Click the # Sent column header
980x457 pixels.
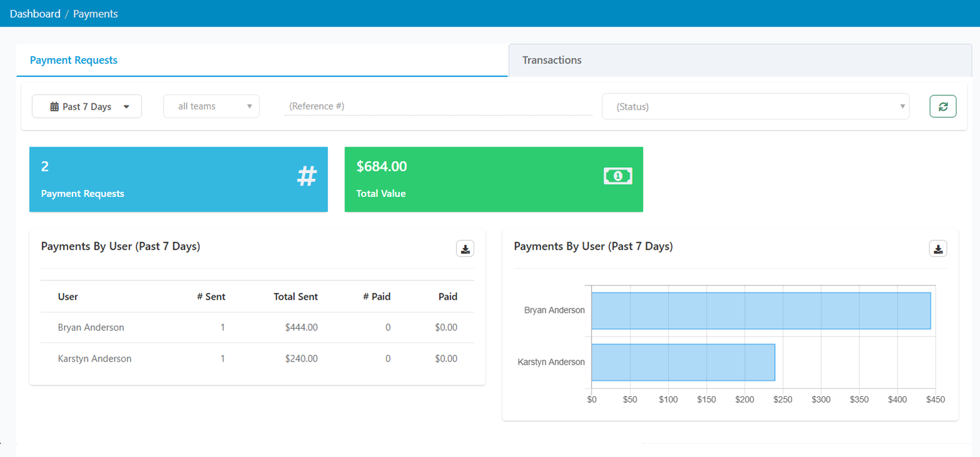pos(211,297)
